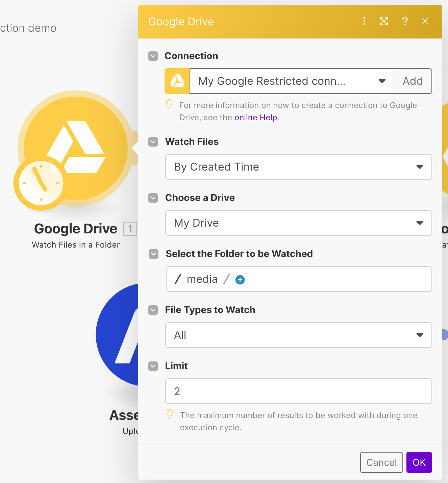The height and width of the screenshot is (483, 448).
Task: Toggle the Select the Folder checkbox
Action: tap(154, 254)
